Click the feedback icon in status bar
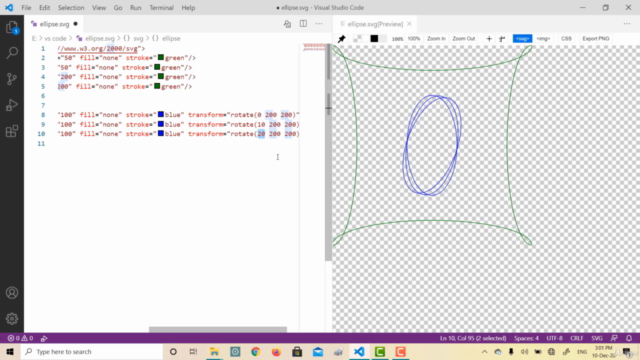The image size is (640, 360). (x=614, y=338)
